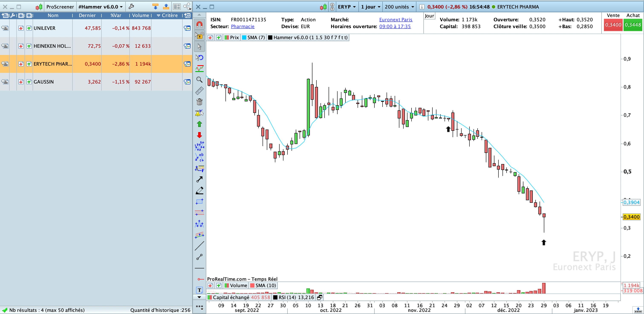This screenshot has height=314, width=644.
Task: Open Prix indicator settings
Action: click(231, 37)
